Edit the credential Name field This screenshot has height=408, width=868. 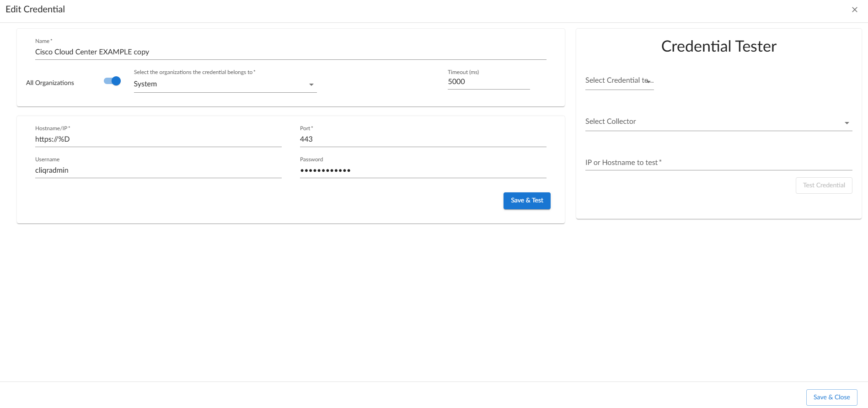290,52
